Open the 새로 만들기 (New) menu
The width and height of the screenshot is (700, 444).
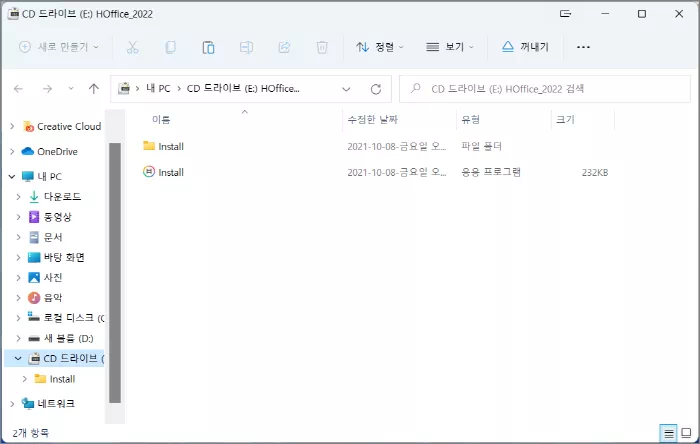[x=59, y=47]
